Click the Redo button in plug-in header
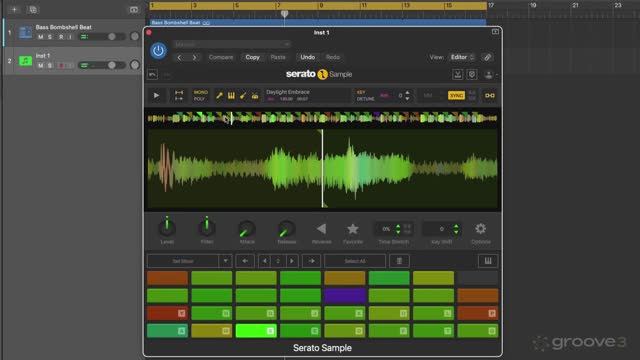This screenshot has width=640, height=360. pos(333,58)
